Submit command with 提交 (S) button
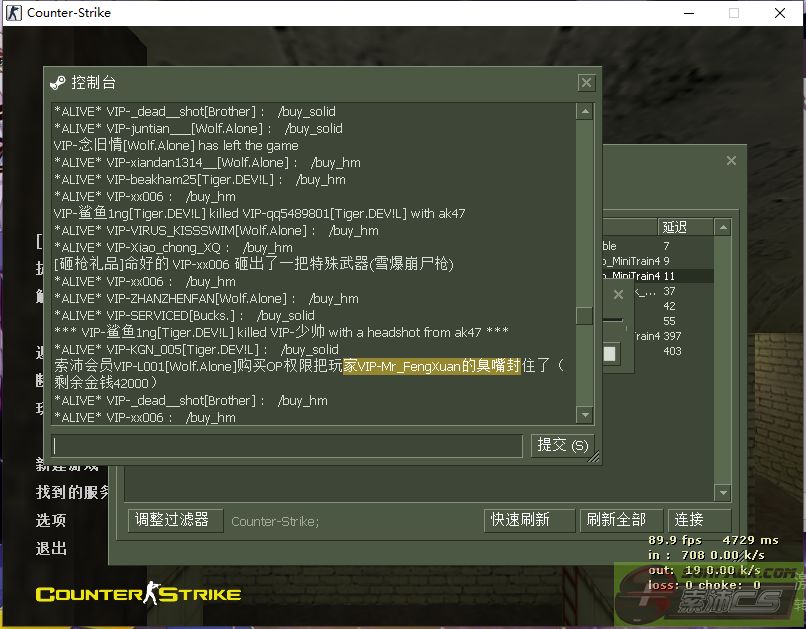 [x=562, y=445]
